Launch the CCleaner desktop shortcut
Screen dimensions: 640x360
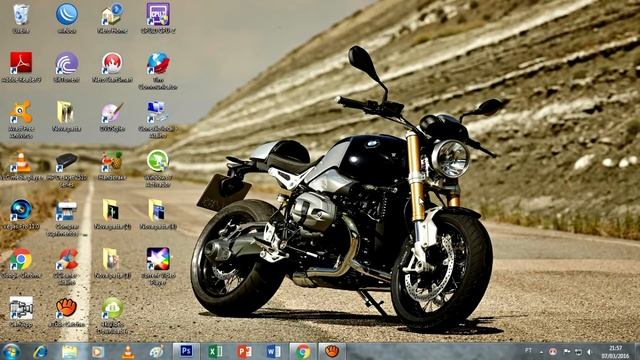tap(67, 267)
